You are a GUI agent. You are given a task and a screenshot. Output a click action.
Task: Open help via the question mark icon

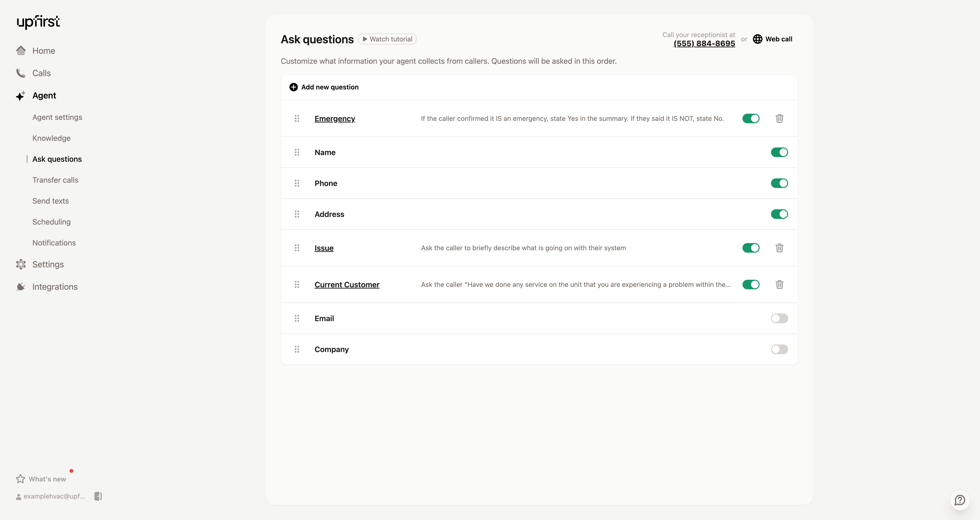(x=960, y=500)
